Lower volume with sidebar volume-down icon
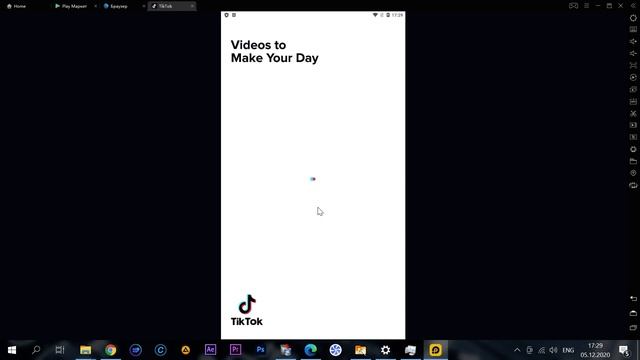 [633, 53]
